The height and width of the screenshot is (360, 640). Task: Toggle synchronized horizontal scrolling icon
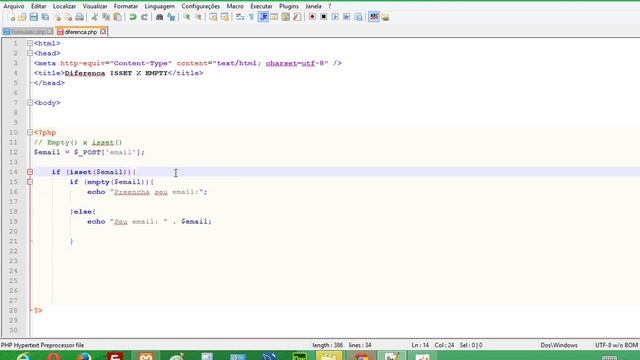(224, 17)
